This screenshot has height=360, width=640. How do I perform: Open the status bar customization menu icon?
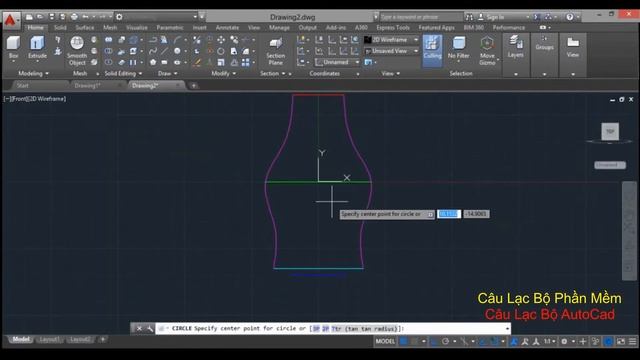pyautogui.click(x=632, y=341)
